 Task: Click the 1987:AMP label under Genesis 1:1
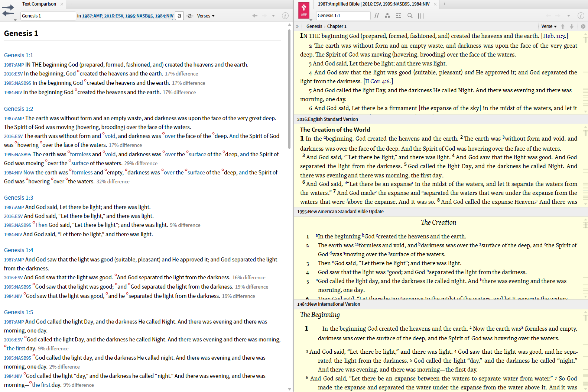(14, 65)
